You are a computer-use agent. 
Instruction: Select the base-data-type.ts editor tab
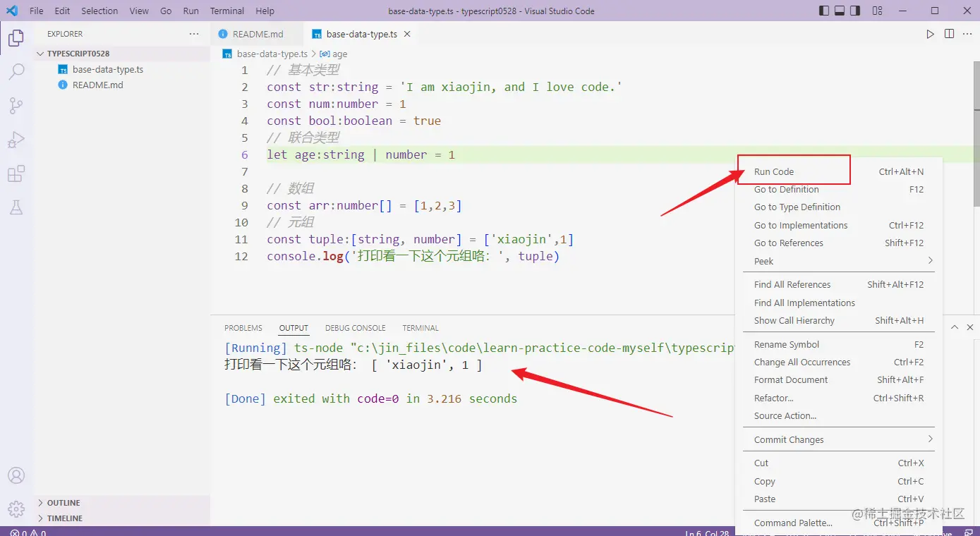point(361,34)
